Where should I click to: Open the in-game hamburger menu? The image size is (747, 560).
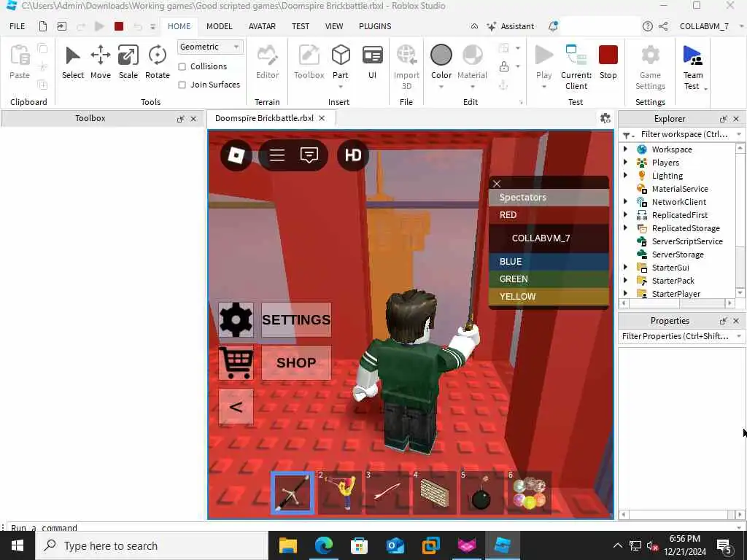pyautogui.click(x=277, y=155)
